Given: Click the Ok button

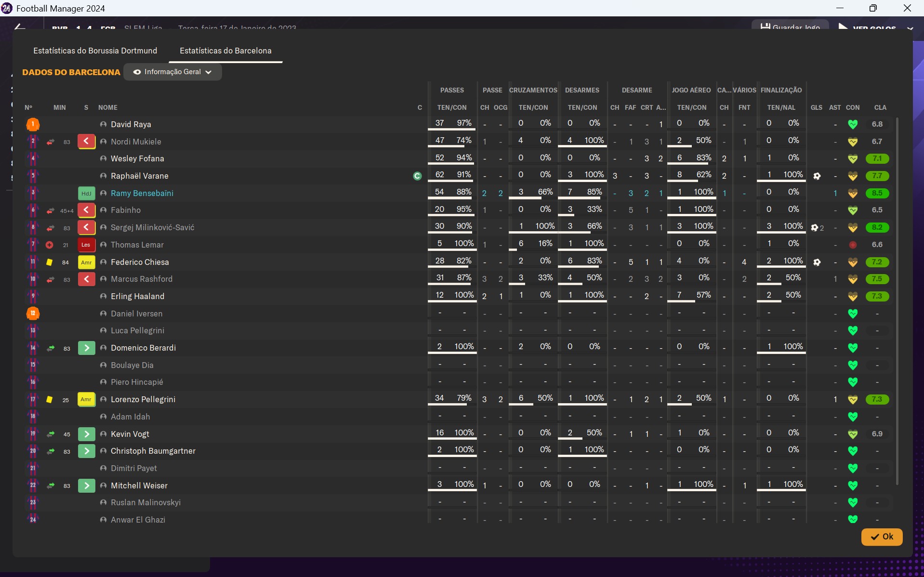Looking at the screenshot, I should pyautogui.click(x=882, y=537).
